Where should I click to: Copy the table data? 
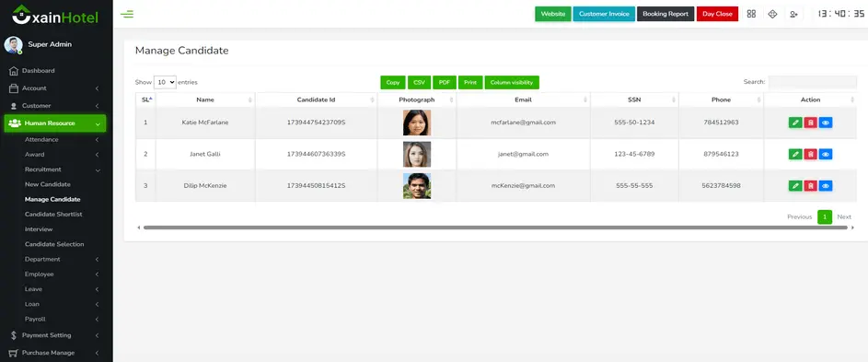click(393, 83)
